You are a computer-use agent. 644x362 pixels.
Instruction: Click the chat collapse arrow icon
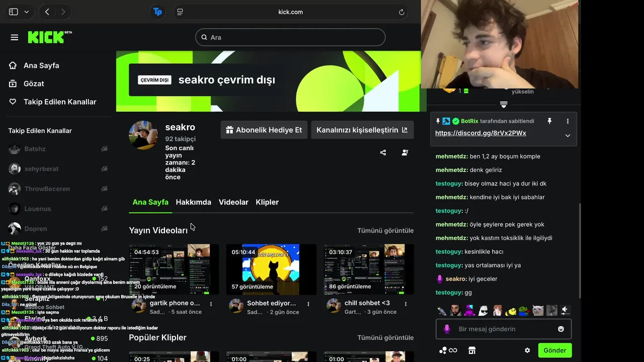click(x=504, y=105)
